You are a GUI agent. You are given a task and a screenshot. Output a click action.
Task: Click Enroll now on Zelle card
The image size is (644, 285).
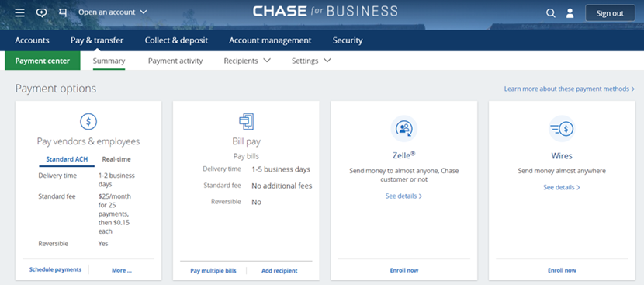point(404,270)
